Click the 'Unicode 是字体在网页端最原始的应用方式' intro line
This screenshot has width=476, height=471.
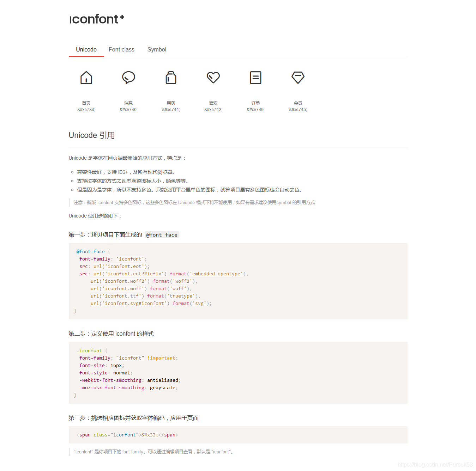127,158
